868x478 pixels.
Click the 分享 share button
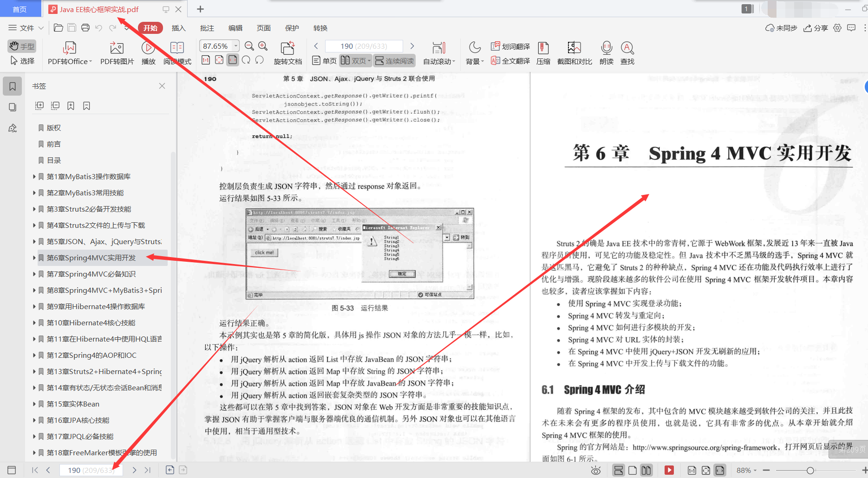click(816, 28)
